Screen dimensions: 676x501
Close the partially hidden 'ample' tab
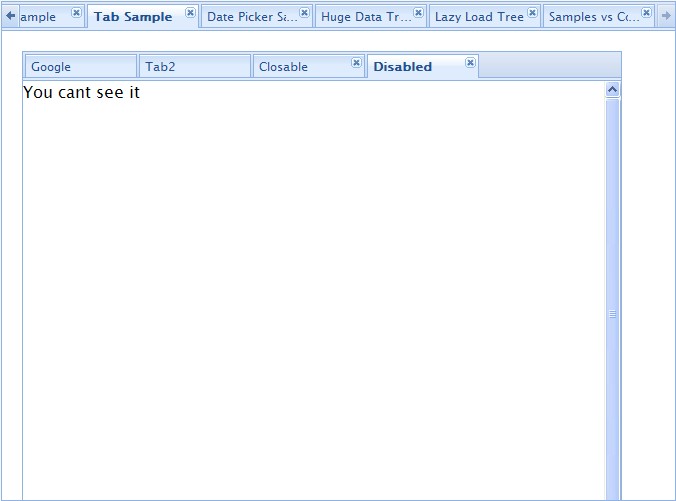(76, 13)
